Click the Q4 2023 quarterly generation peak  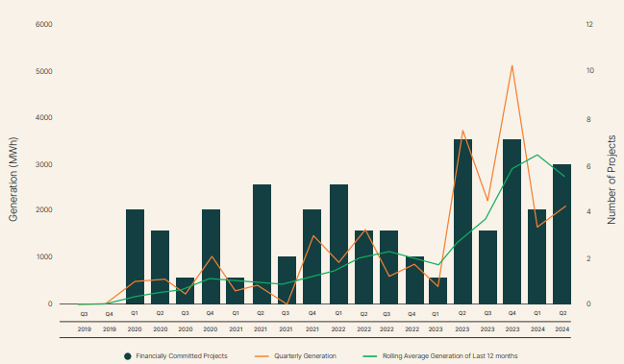tap(512, 65)
